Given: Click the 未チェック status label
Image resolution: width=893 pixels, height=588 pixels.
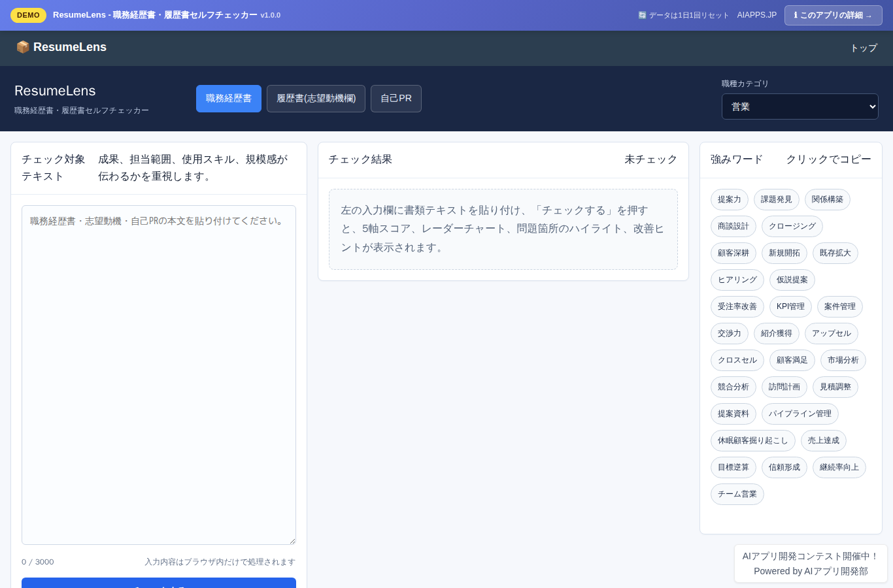Looking at the screenshot, I should point(651,159).
